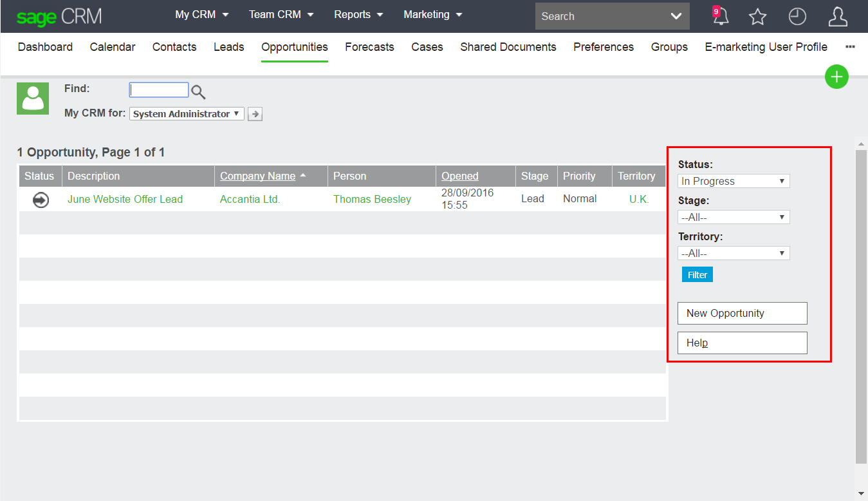Sort by the Company Name column header
The image size is (868, 501).
click(257, 176)
